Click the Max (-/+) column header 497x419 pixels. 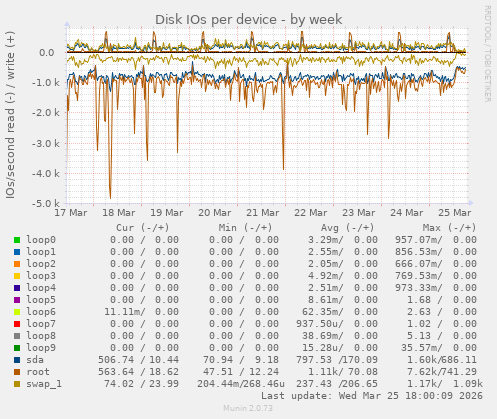(449, 228)
